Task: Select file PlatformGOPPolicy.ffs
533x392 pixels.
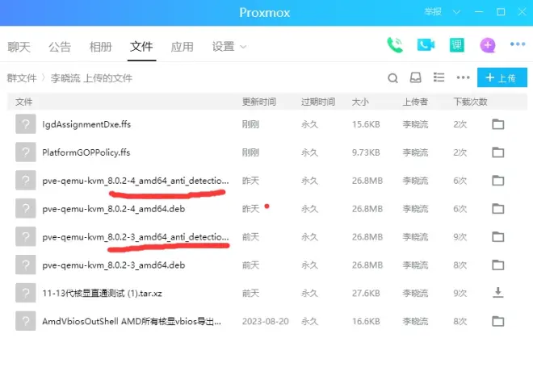Action: 86,152
